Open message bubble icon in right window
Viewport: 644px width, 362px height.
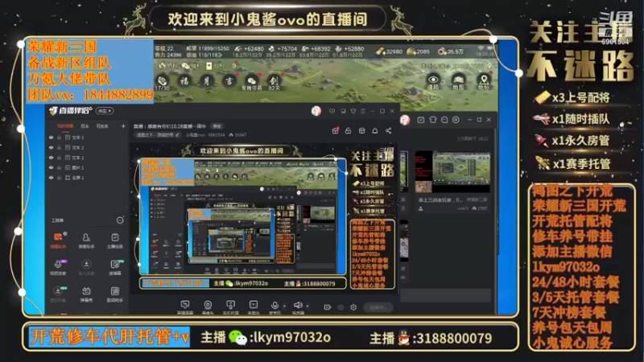(x=444, y=120)
